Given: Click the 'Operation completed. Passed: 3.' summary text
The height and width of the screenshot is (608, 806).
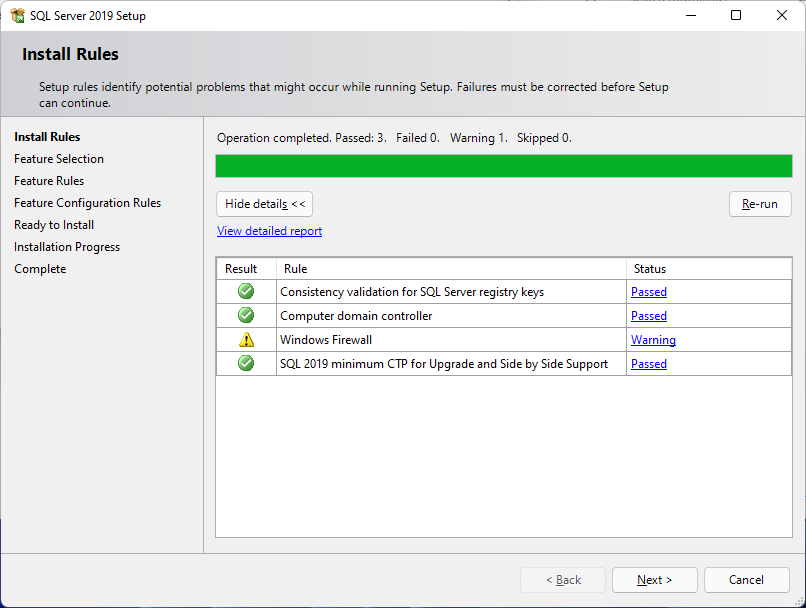Looking at the screenshot, I should coord(302,138).
